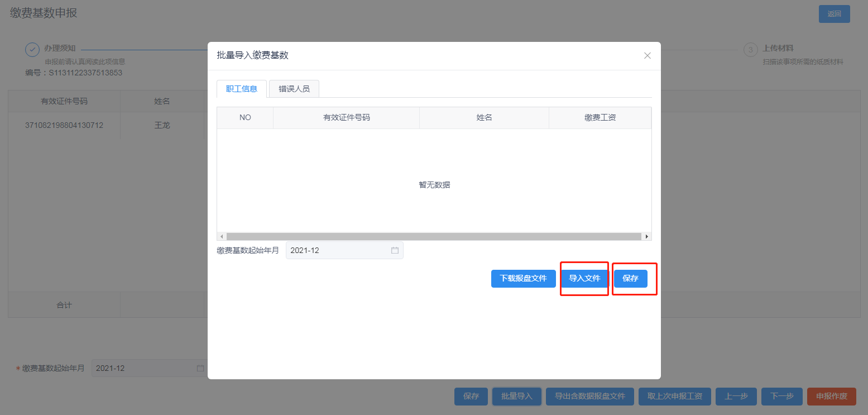
Task: Click the 取上次申报工资 button
Action: point(674,396)
